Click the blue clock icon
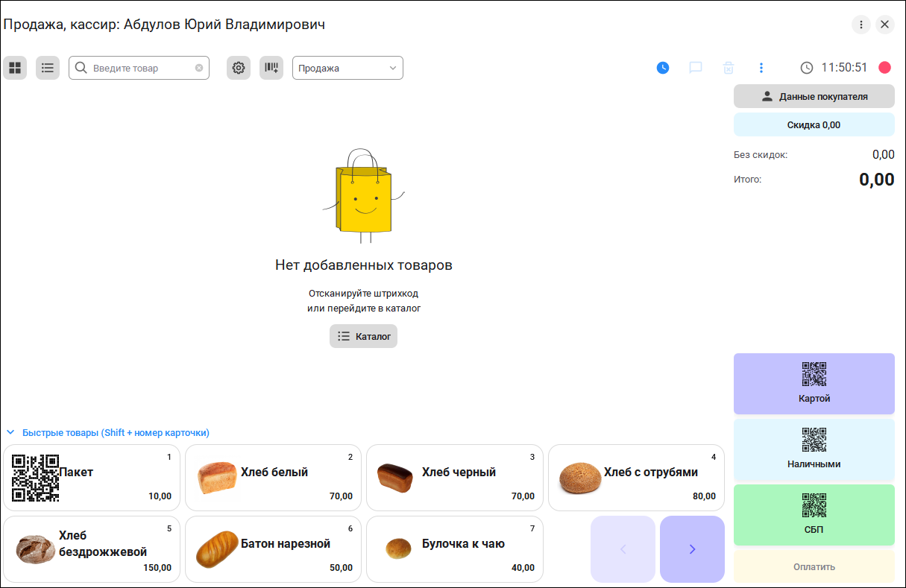906x588 pixels. (663, 68)
